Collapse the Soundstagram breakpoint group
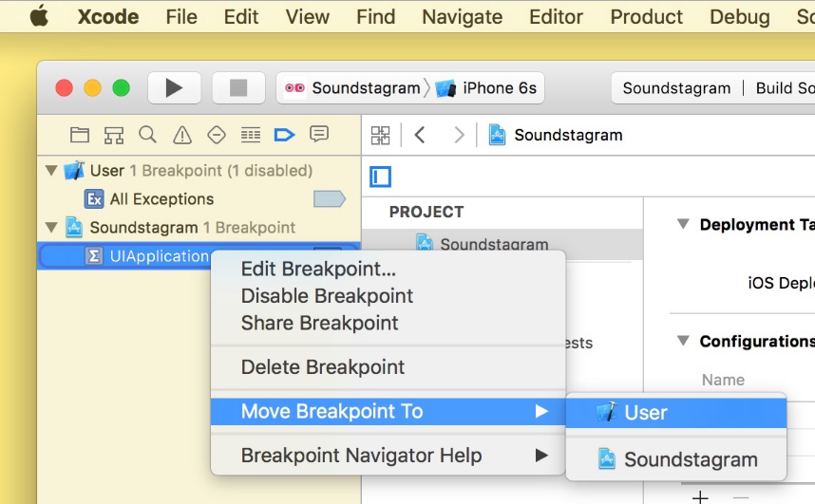815x504 pixels. pyautogui.click(x=51, y=227)
